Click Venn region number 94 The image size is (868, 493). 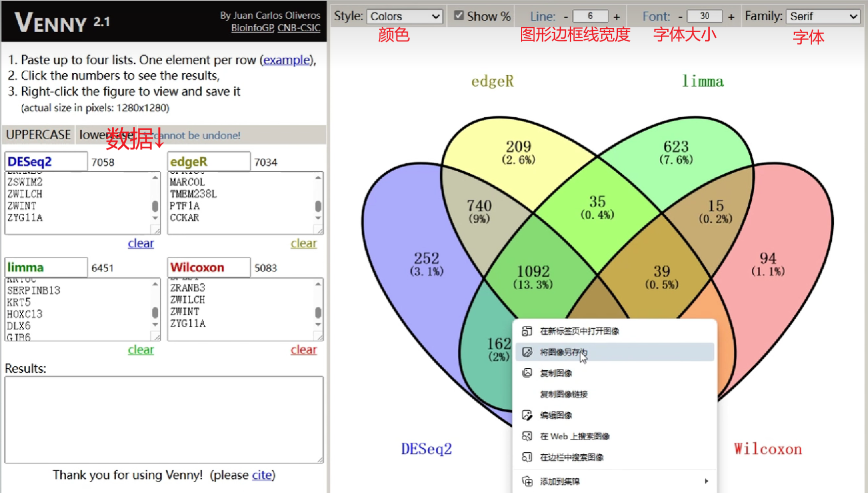(768, 258)
